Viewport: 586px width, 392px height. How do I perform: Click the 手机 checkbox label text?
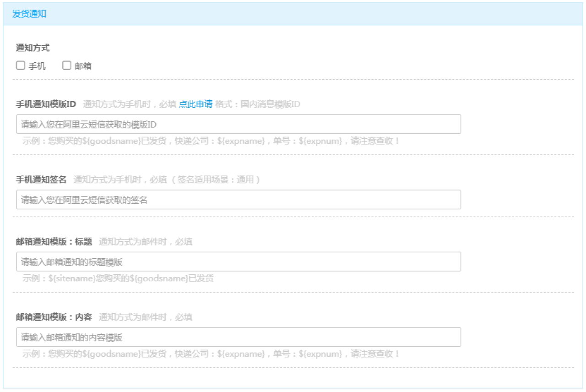(x=37, y=66)
